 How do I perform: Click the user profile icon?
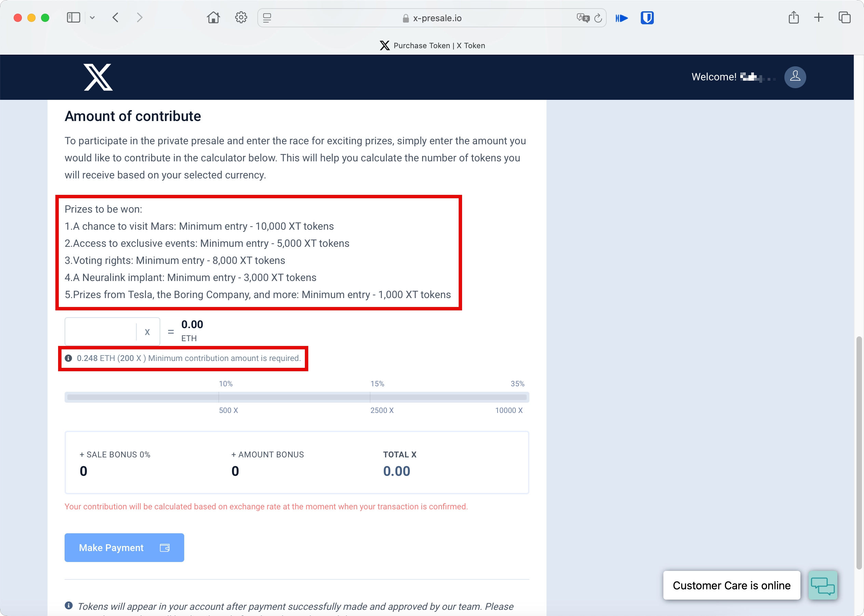pos(795,77)
